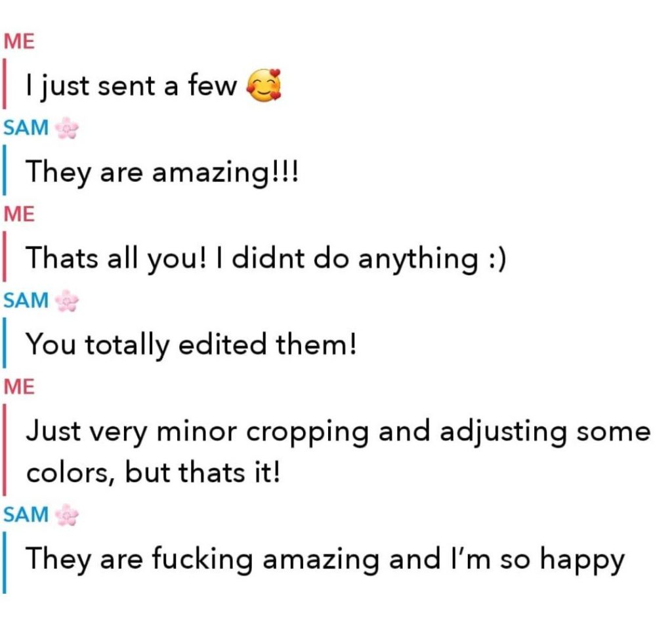
Task: Click the blossom emoji above the last message
Action: 66,516
